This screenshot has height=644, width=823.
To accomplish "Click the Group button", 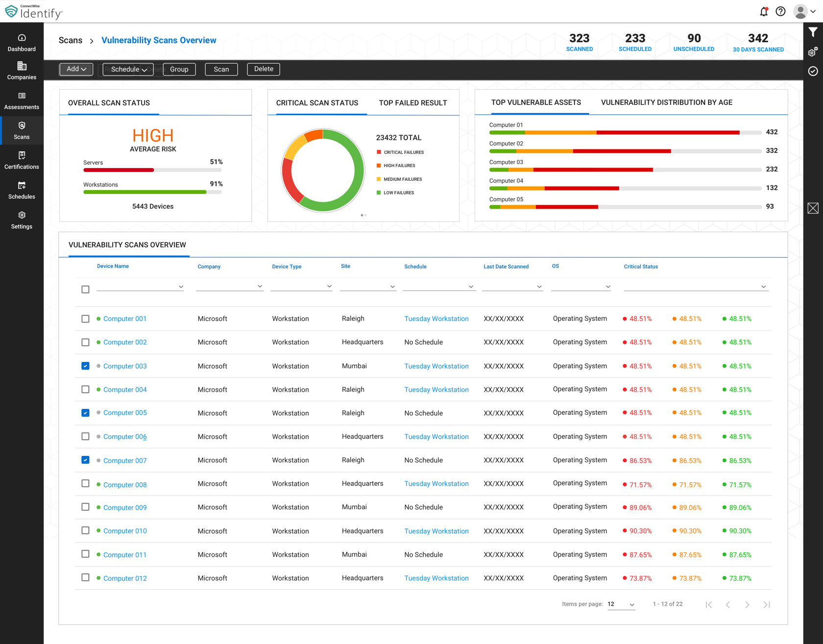I will tap(179, 69).
